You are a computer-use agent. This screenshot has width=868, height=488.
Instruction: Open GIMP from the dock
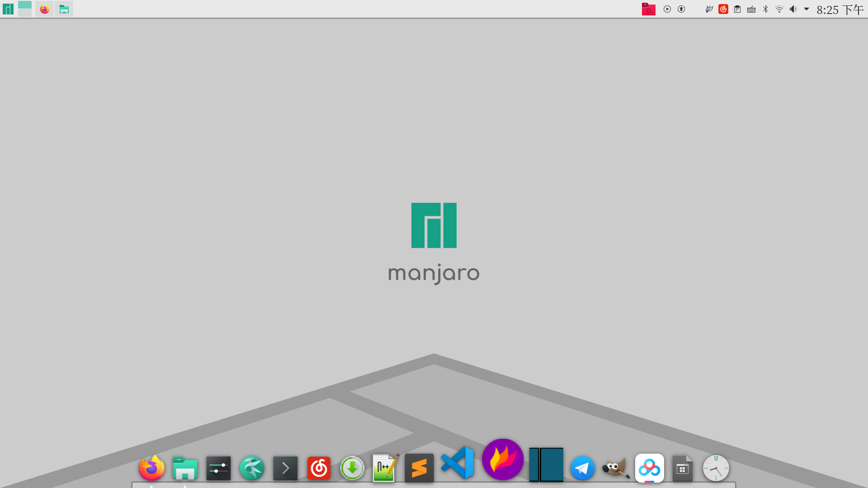tap(616, 468)
